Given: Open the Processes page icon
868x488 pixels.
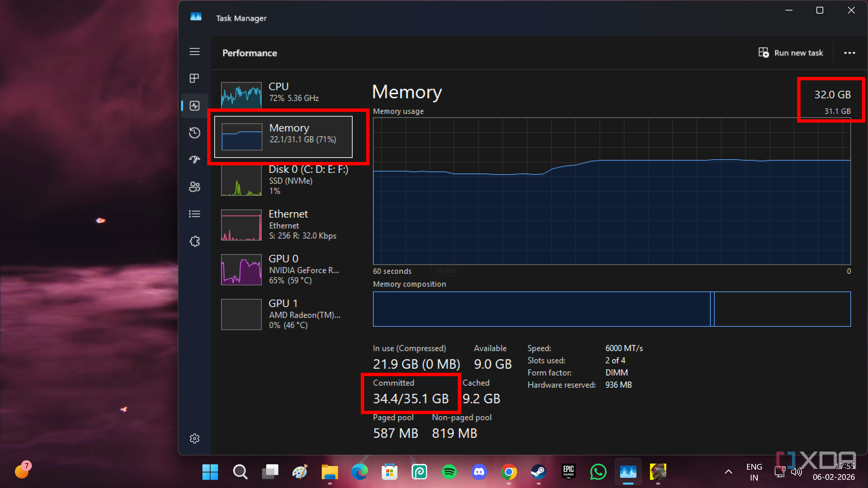Looking at the screenshot, I should click(x=194, y=78).
